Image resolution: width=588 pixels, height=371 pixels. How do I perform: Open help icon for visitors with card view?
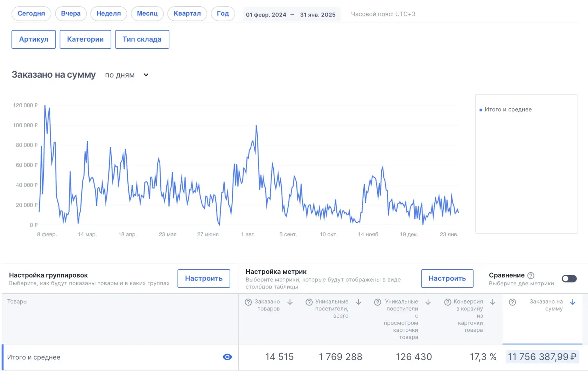(x=378, y=302)
